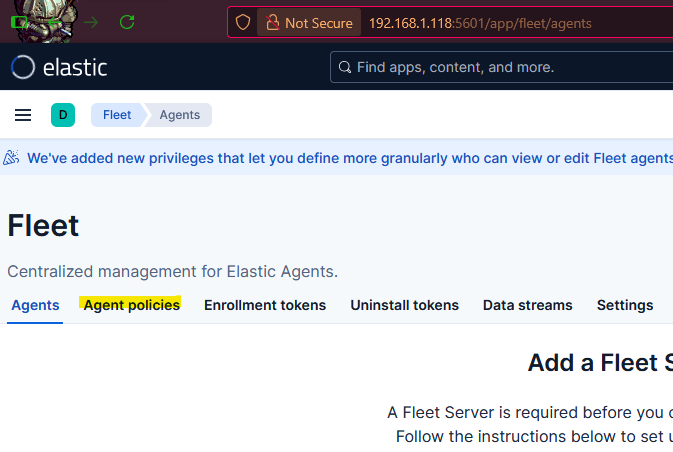Switch to the Agents tab
Screen dimensions: 673x452
(35, 305)
